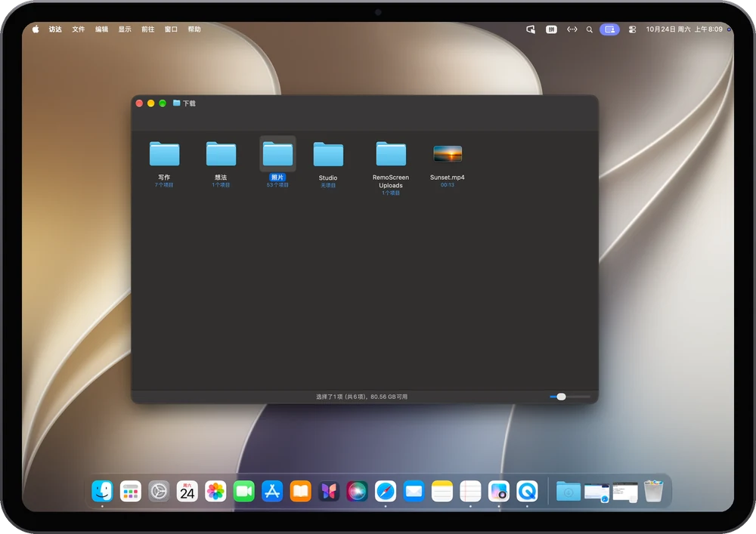
Task: Open the 前往 menu
Action: coord(148,29)
